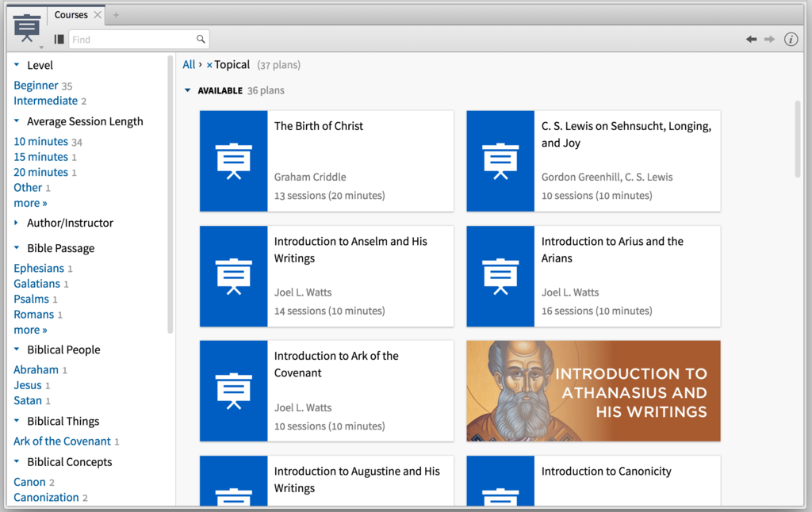This screenshot has width=812, height=512.
Task: Click the Arius course presentation icon
Action: pyautogui.click(x=500, y=276)
